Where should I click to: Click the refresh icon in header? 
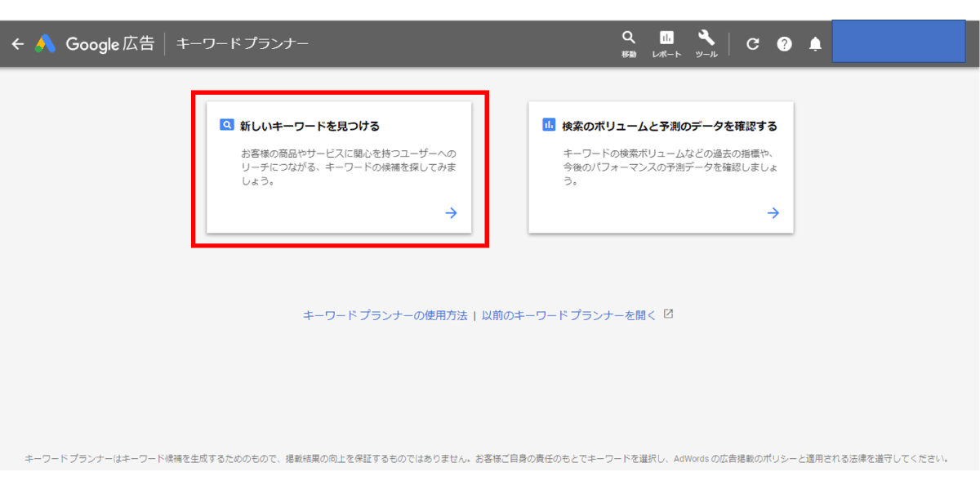click(753, 44)
